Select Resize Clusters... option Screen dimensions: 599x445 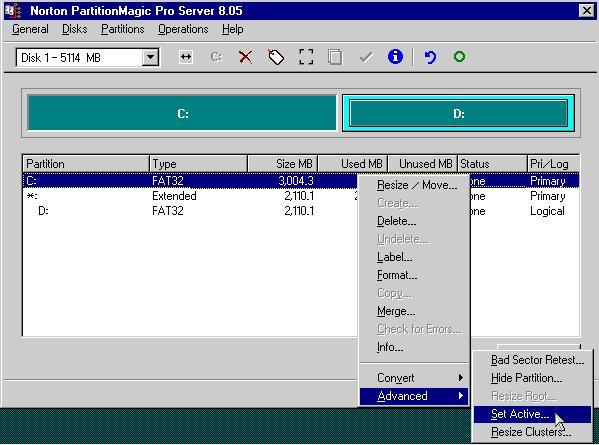531,432
